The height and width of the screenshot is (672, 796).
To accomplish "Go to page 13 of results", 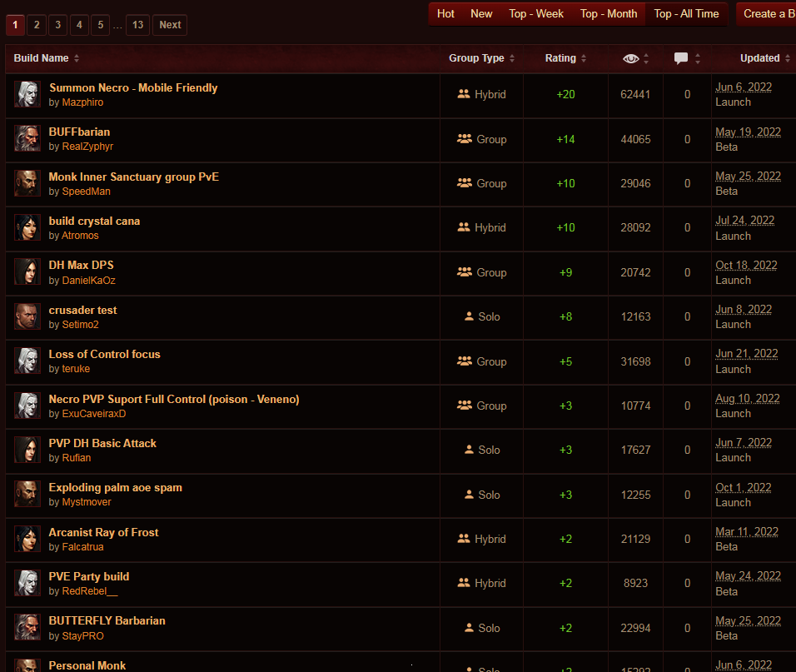I will click(x=137, y=25).
